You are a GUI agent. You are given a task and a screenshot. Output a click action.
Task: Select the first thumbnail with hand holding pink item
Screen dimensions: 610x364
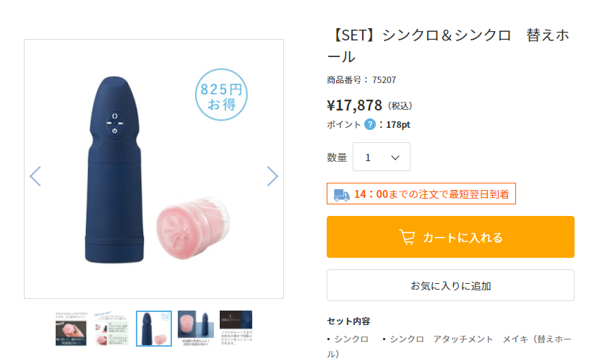tap(71, 329)
